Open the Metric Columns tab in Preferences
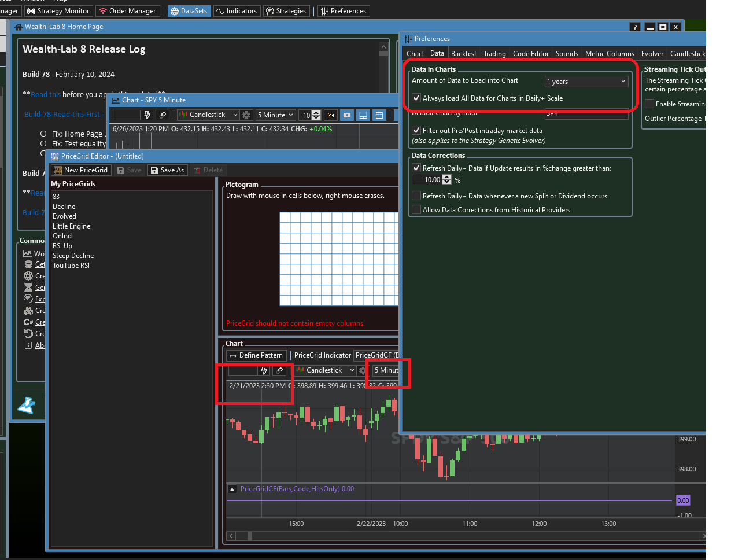The width and height of the screenshot is (731, 560). (610, 54)
